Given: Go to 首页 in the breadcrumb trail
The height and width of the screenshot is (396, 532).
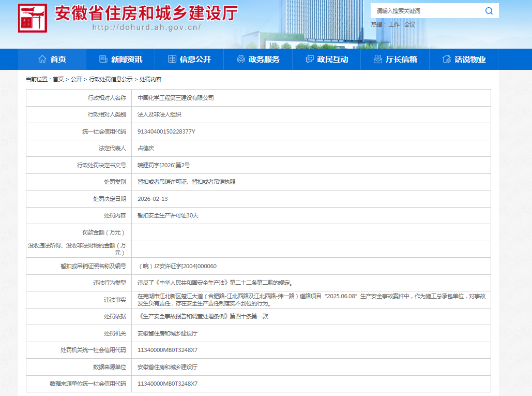Looking at the screenshot, I should point(58,79).
